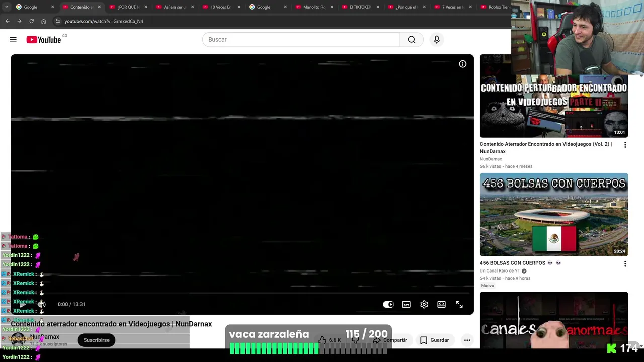Reload the current page
Viewport: 644px width, 362px height.
tap(31, 21)
